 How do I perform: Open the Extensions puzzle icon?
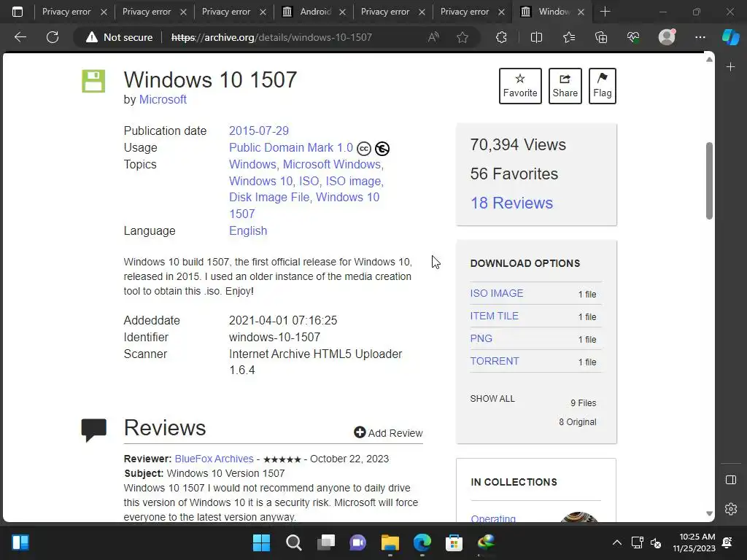501,37
